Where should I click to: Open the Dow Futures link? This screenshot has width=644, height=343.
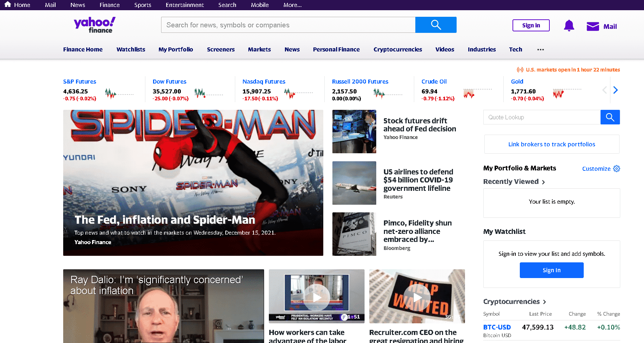(169, 82)
